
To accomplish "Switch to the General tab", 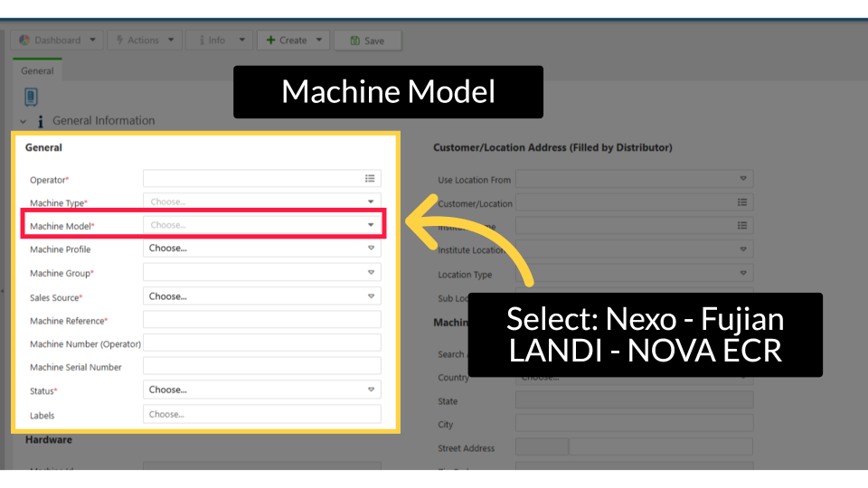I will coord(37,70).
